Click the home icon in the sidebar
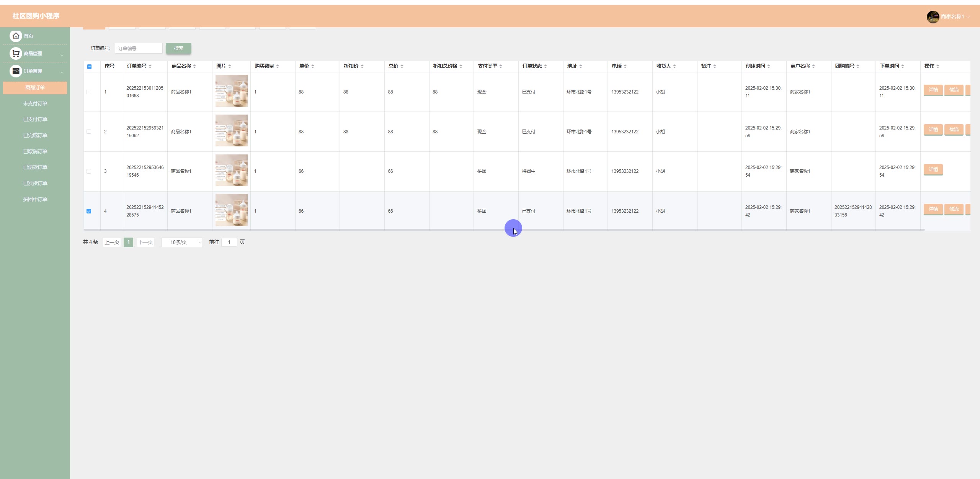 click(16, 36)
